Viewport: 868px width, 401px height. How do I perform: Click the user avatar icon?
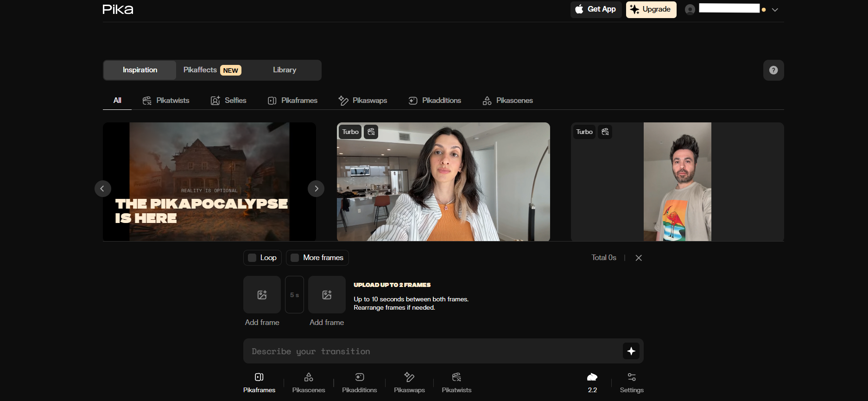click(690, 9)
